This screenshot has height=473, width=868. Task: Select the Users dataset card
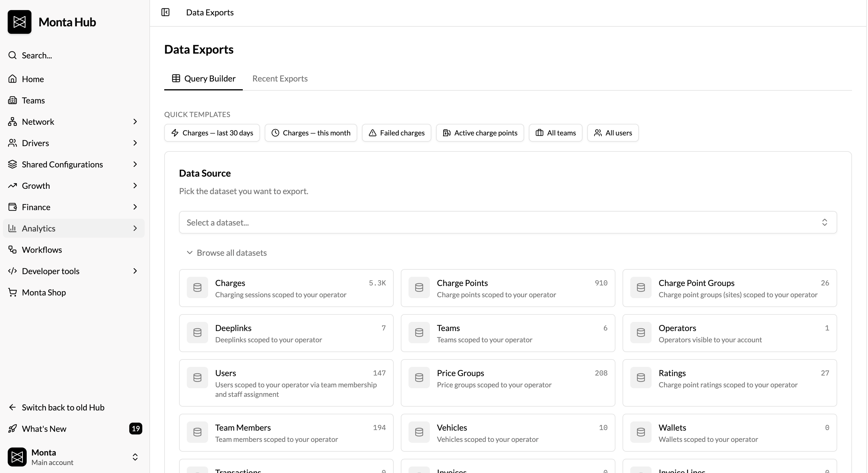[x=286, y=383]
